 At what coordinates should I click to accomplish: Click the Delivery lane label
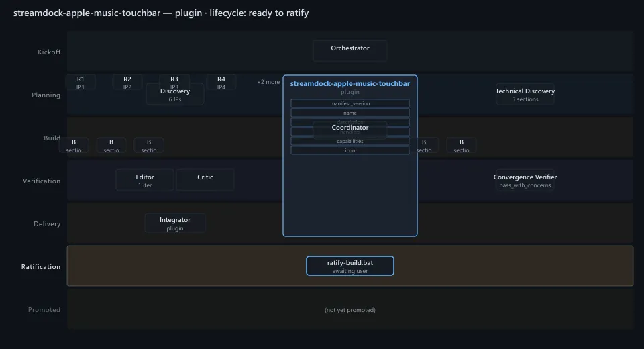coord(47,224)
